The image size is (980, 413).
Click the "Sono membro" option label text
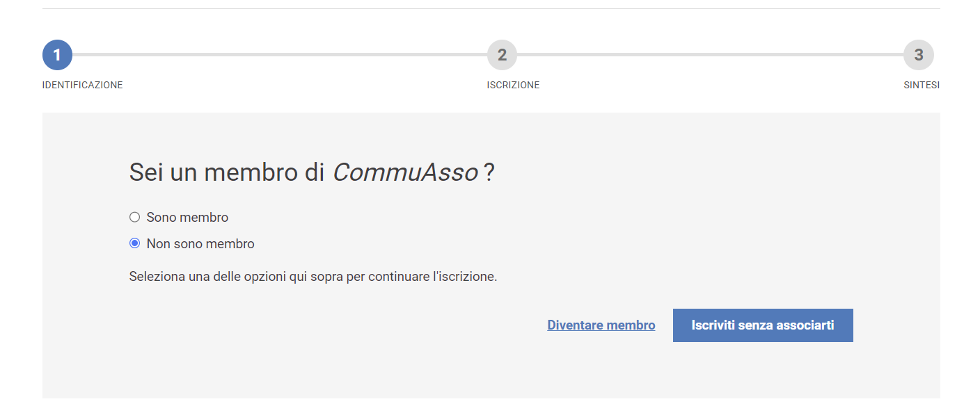coord(187,218)
